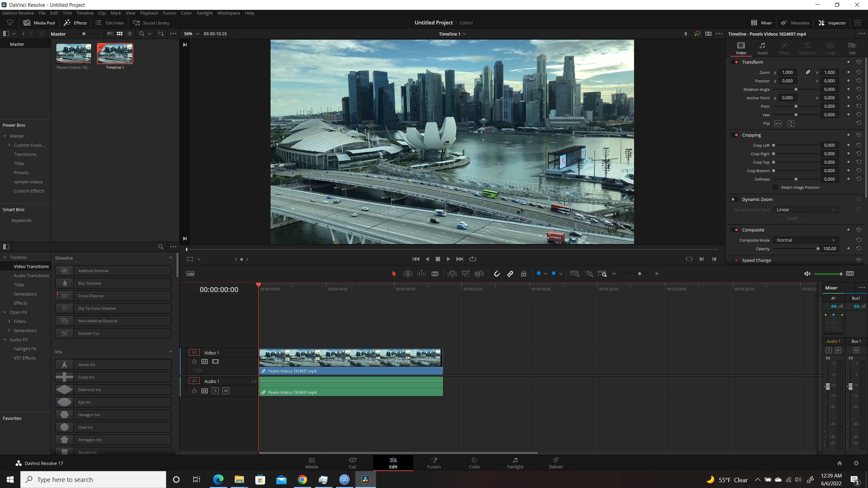Disable the Cropping section toggle
Screen dimensions: 868x488
(735, 135)
